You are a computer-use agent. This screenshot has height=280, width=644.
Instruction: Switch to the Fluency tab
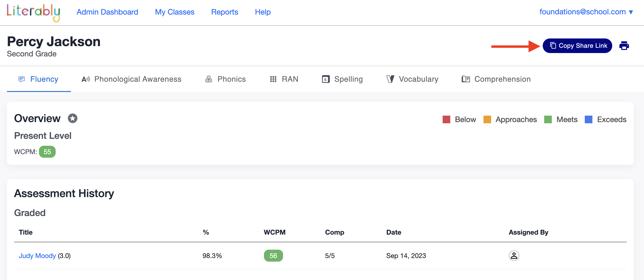(x=39, y=79)
